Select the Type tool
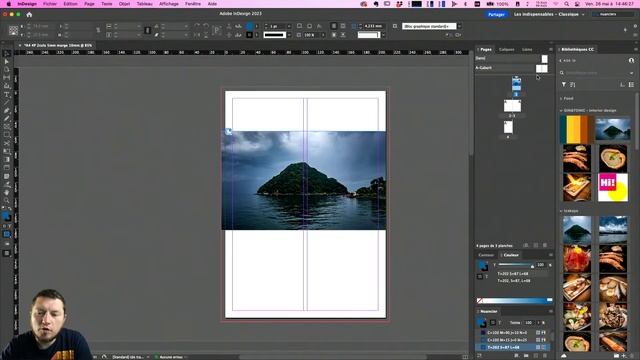Screen dimensions: 640x360 [7, 94]
